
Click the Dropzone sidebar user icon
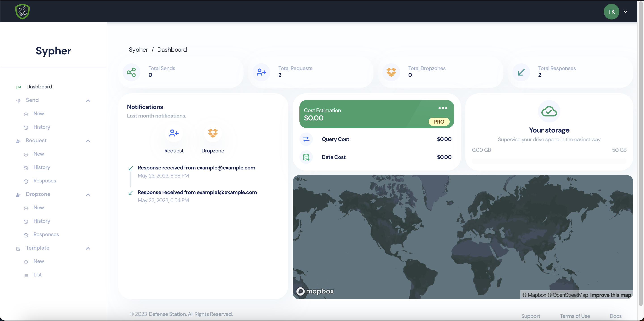coord(18,195)
